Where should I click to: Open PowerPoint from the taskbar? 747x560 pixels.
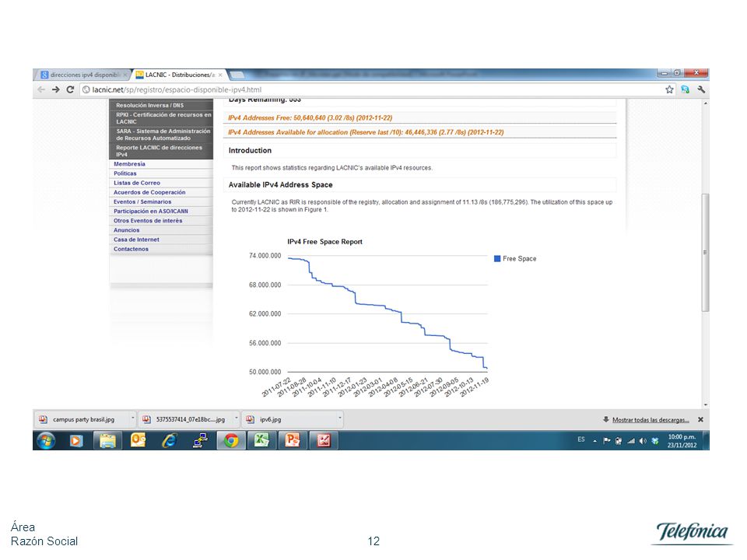coord(292,441)
